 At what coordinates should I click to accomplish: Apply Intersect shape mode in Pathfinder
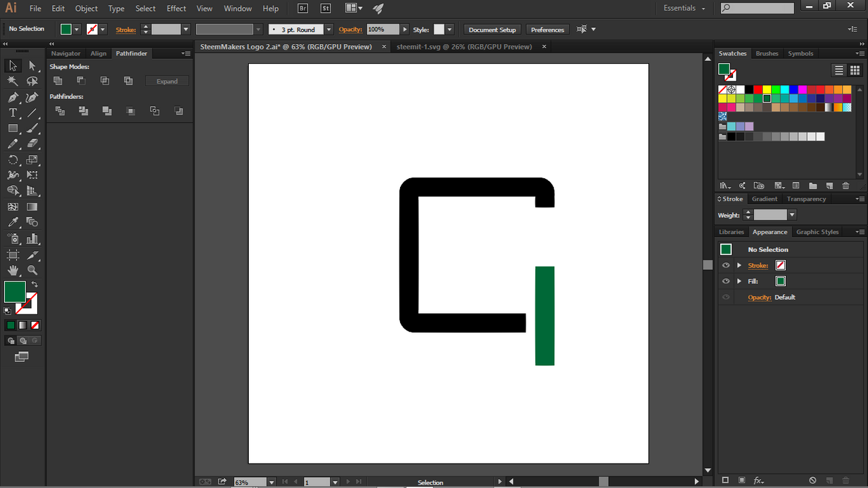click(104, 81)
